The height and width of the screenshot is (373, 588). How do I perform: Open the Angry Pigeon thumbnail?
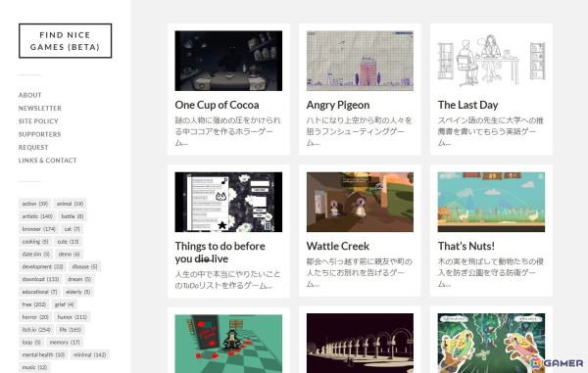point(360,61)
